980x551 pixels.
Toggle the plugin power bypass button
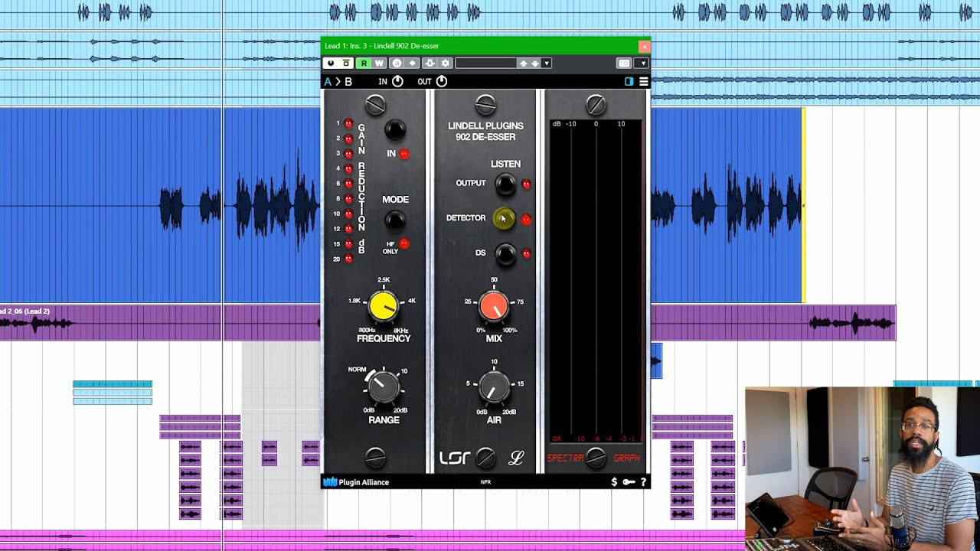(x=331, y=64)
